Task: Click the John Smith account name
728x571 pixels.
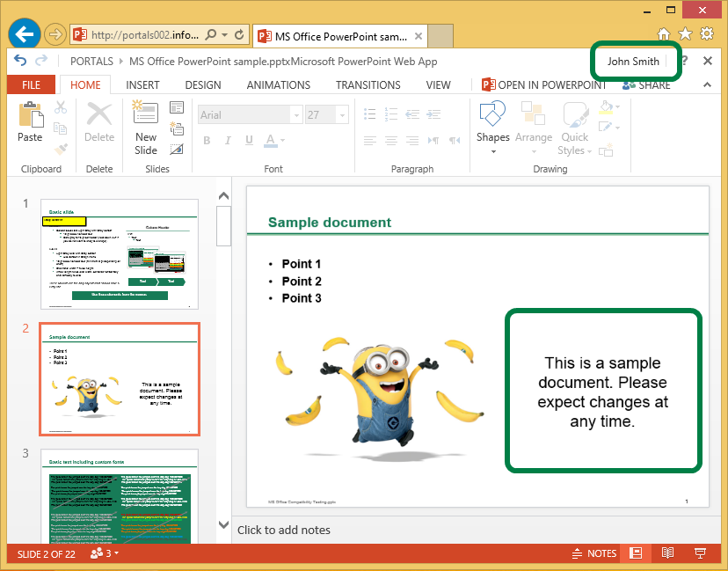Action: (633, 62)
